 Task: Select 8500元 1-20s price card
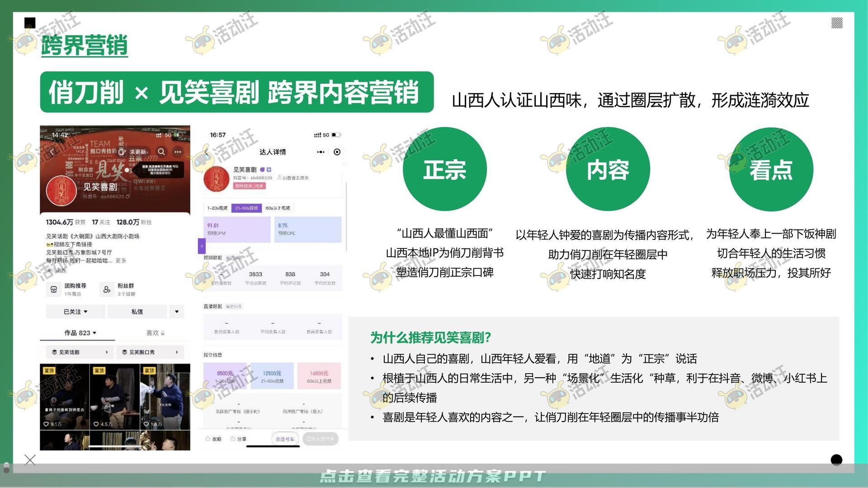225,376
